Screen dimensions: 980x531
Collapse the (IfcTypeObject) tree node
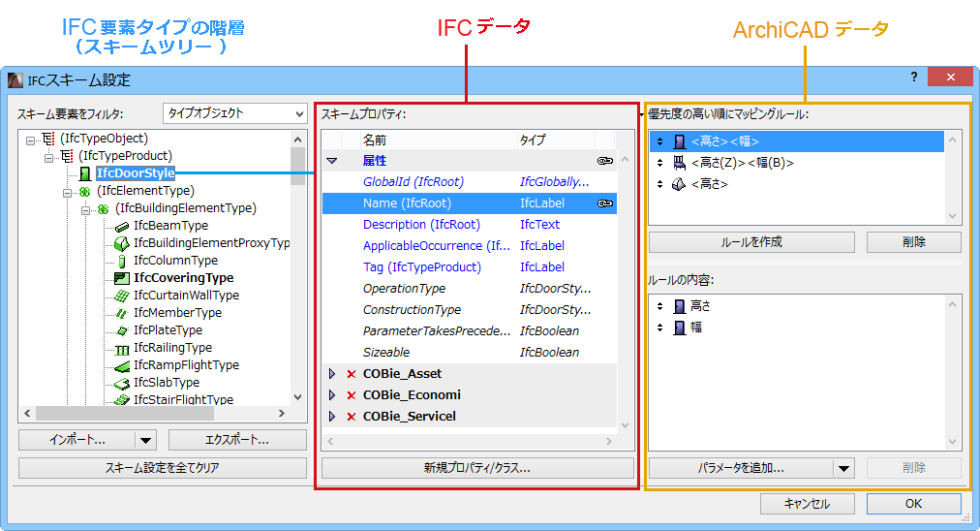30,141
